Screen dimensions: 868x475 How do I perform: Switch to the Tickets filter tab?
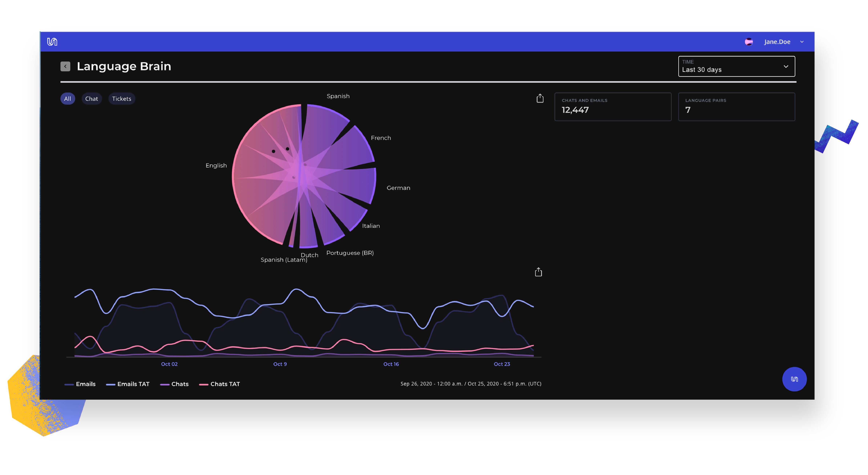[x=122, y=99]
